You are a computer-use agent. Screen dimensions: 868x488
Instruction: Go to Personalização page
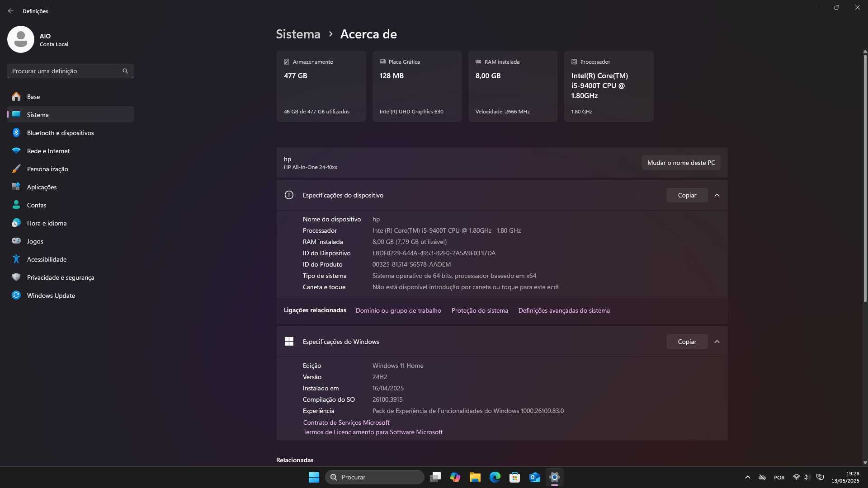click(x=71, y=169)
